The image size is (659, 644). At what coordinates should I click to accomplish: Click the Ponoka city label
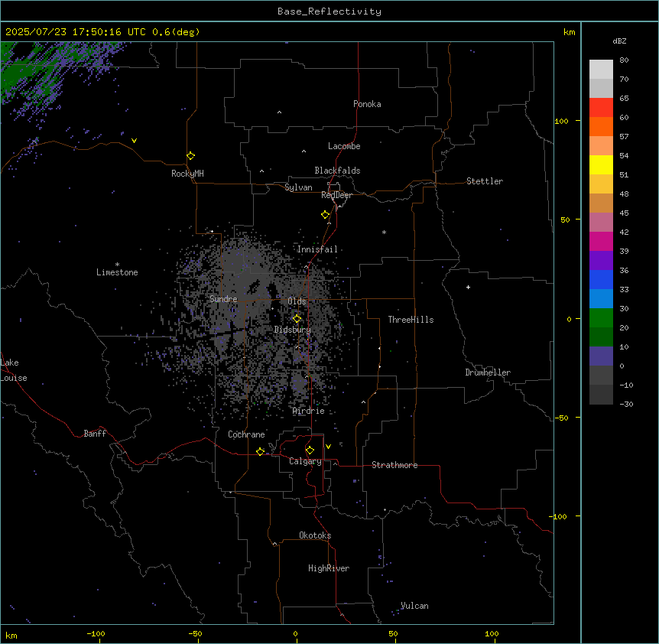pos(367,104)
